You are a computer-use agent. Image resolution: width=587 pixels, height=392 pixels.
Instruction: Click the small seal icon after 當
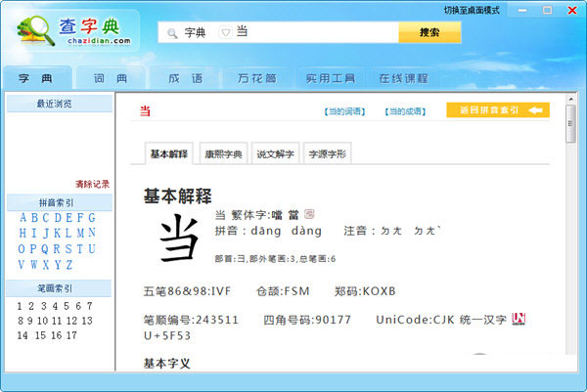coord(309,214)
